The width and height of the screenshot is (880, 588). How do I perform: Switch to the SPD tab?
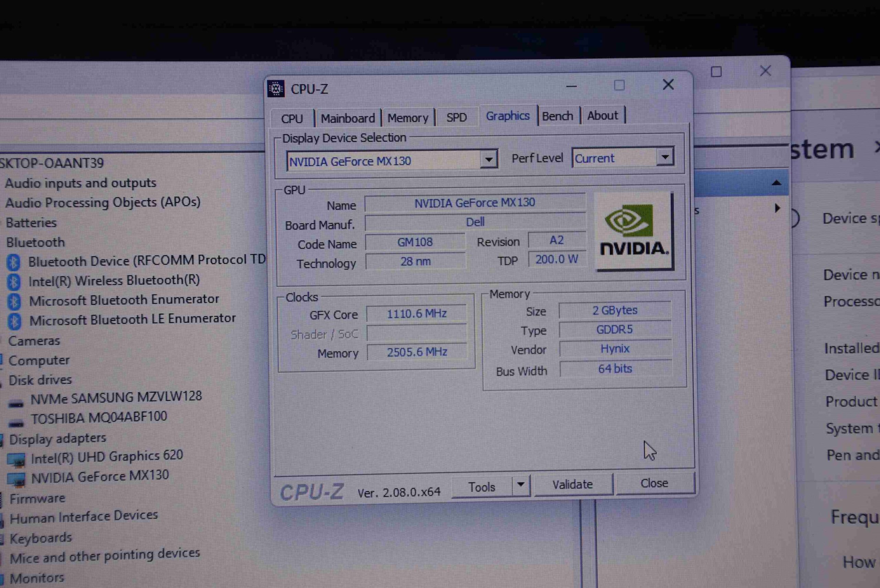456,118
